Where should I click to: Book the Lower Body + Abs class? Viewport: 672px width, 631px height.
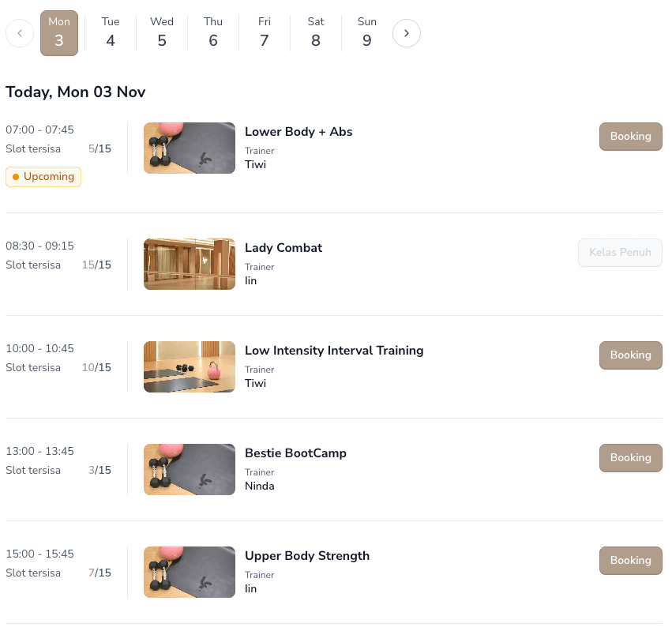pyautogui.click(x=630, y=136)
